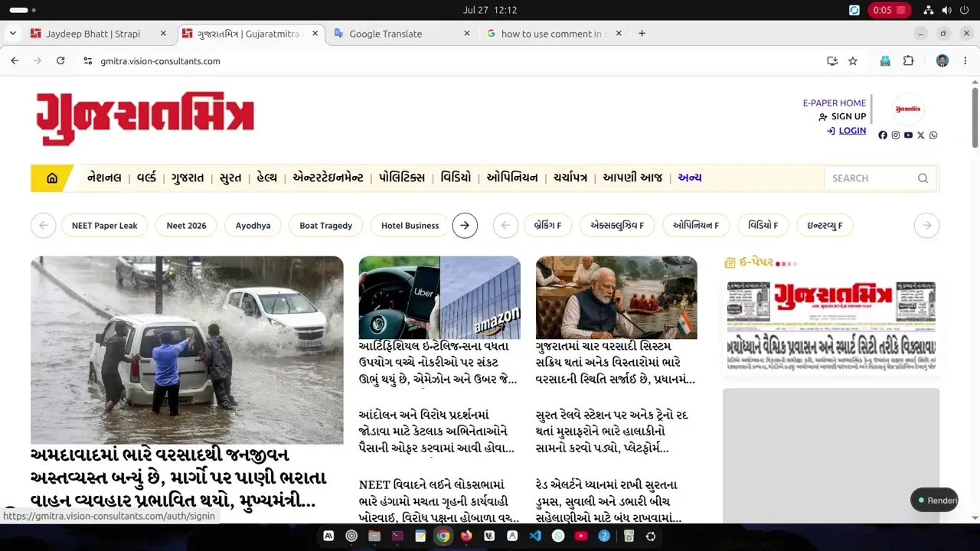The width and height of the screenshot is (980, 551).
Task: Open the tab search dropdown arrow in Chrome
Action: pyautogui.click(x=12, y=34)
